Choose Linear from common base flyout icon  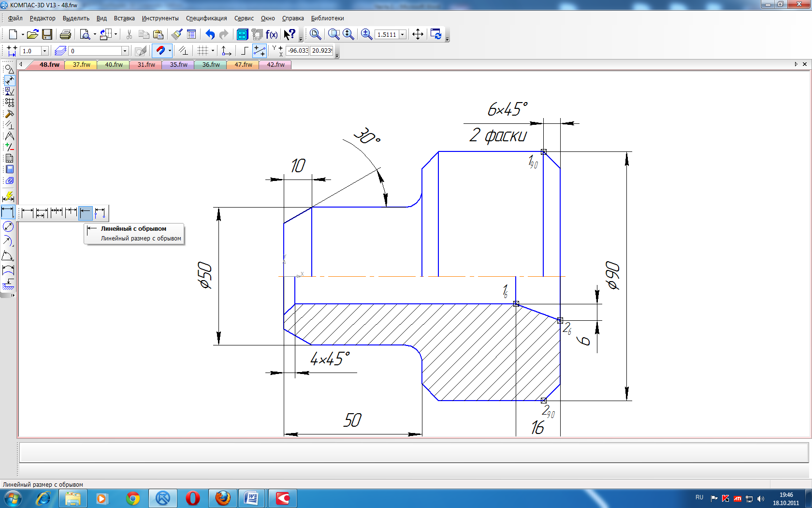[x=42, y=212]
